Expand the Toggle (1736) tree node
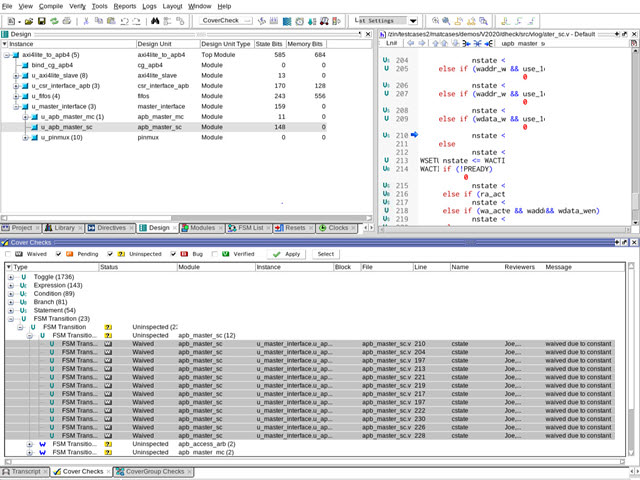 pyautogui.click(x=11, y=276)
